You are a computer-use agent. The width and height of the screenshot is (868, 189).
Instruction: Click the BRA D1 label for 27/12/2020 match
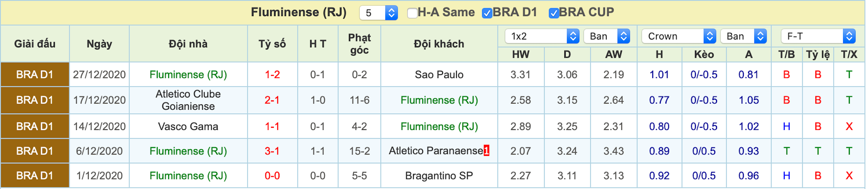pos(35,74)
